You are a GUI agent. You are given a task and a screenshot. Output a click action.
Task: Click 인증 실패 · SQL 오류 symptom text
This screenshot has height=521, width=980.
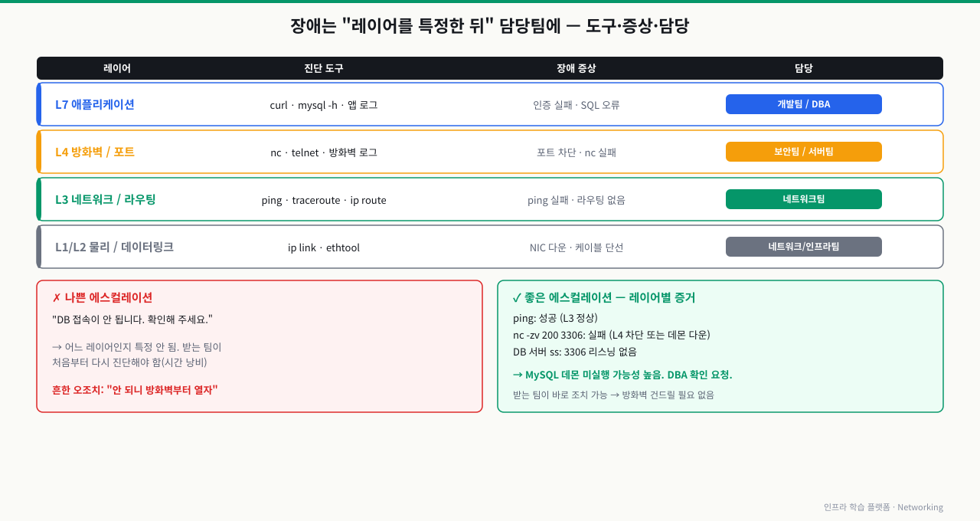pos(577,105)
